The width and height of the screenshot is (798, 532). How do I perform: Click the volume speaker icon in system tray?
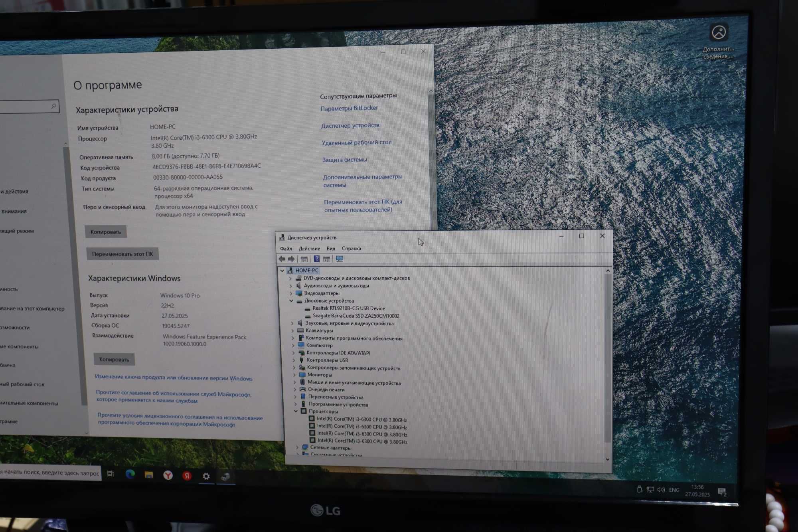tap(661, 490)
